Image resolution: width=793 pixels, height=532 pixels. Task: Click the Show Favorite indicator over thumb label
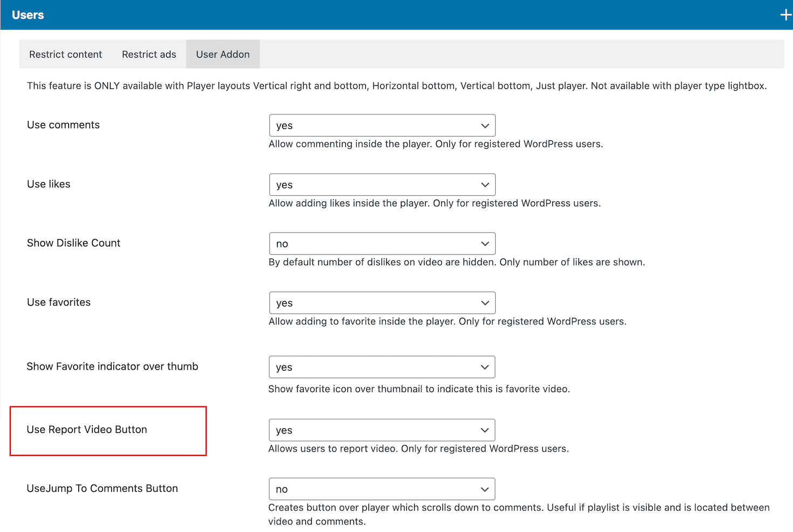pyautogui.click(x=113, y=367)
